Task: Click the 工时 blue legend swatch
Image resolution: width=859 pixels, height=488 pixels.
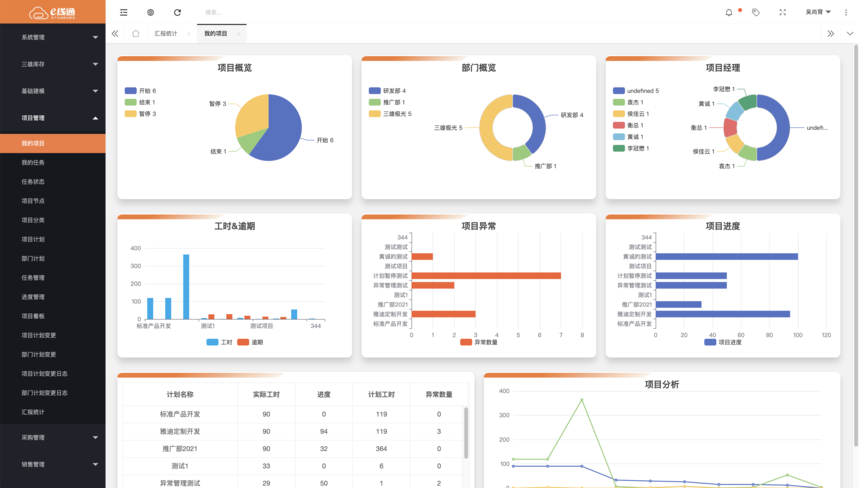Action: coord(212,342)
